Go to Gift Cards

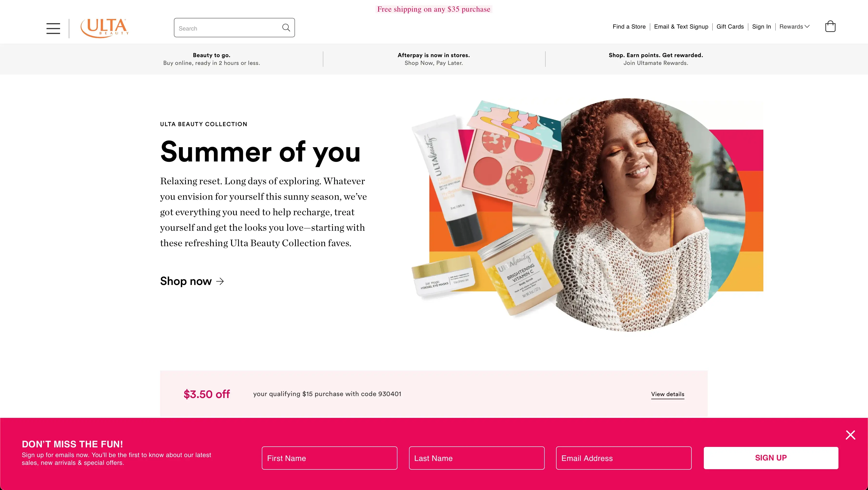pyautogui.click(x=730, y=27)
